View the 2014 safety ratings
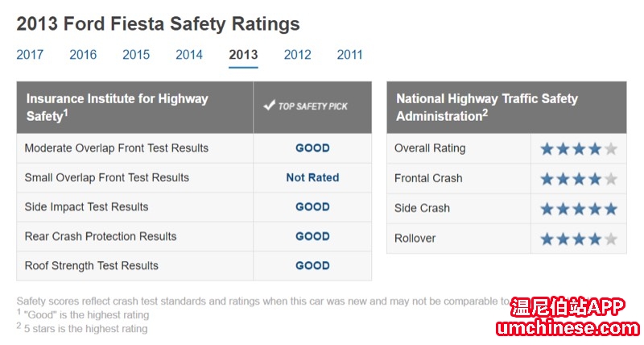The image size is (644, 345). pos(189,55)
